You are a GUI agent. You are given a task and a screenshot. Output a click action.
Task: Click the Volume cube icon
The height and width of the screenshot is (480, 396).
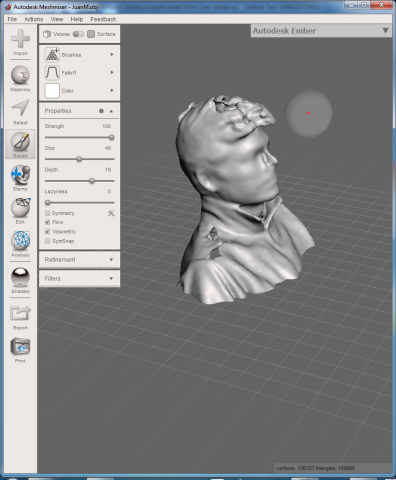47,34
